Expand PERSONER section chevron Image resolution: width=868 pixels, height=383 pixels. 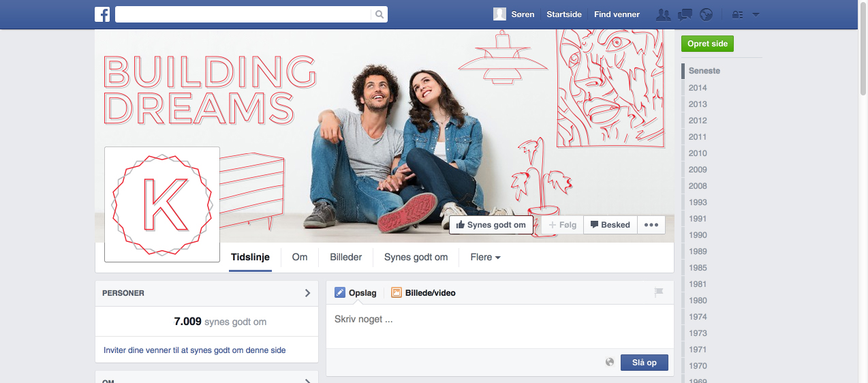(x=307, y=293)
